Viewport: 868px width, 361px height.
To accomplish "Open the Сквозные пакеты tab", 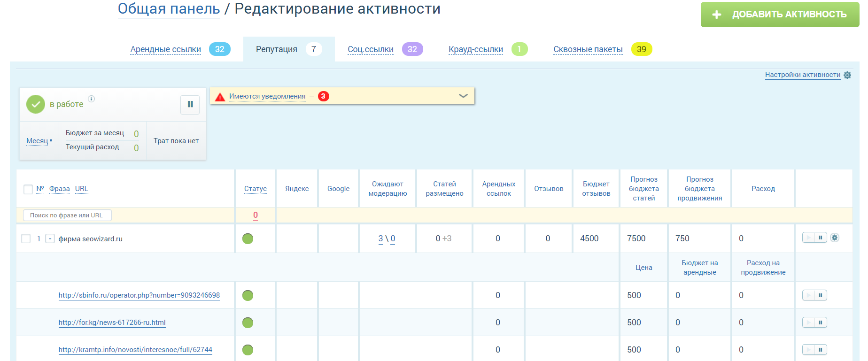I will coord(588,49).
